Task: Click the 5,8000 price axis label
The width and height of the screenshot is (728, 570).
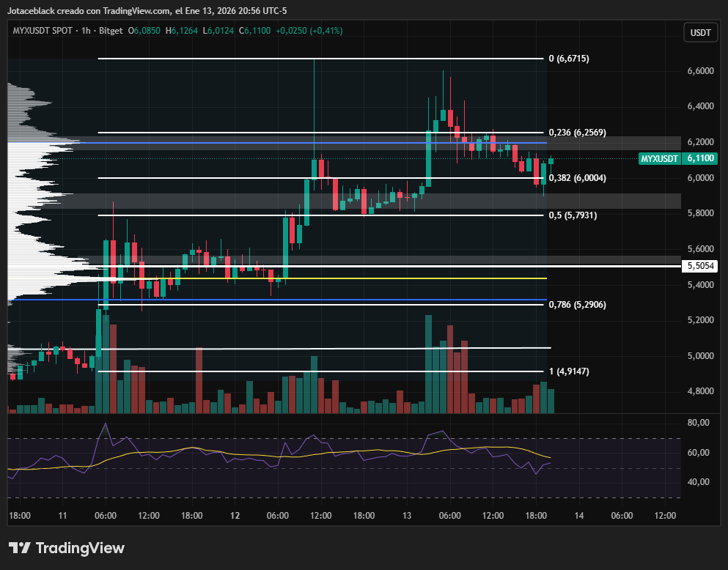Action: (701, 213)
